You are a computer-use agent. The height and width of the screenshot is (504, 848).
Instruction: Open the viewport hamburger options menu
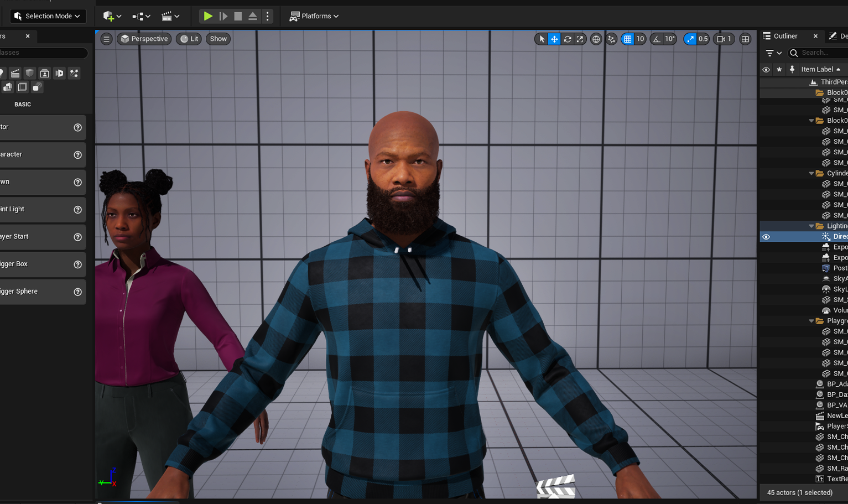[106, 39]
